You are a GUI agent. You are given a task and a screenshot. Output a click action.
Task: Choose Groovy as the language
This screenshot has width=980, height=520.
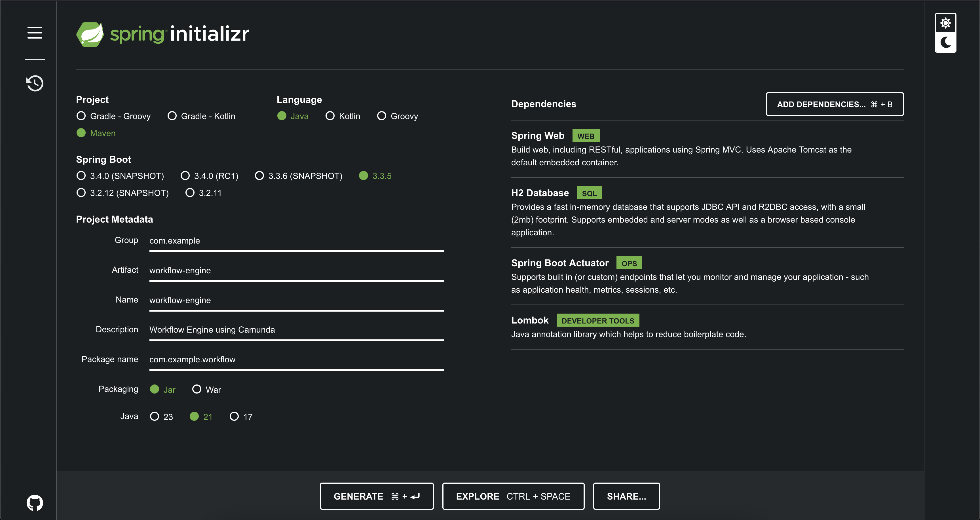(397, 116)
